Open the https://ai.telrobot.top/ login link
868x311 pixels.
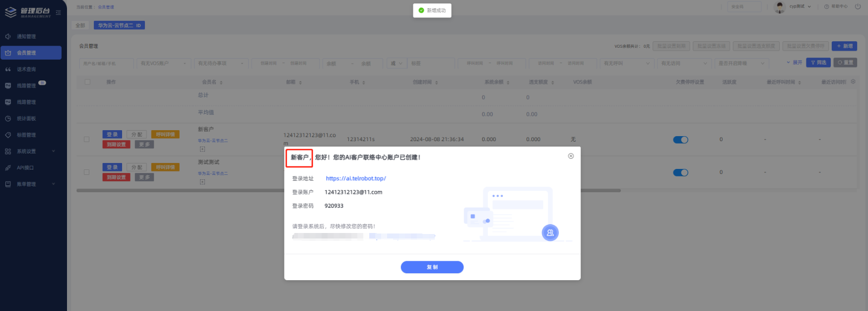tap(355, 178)
